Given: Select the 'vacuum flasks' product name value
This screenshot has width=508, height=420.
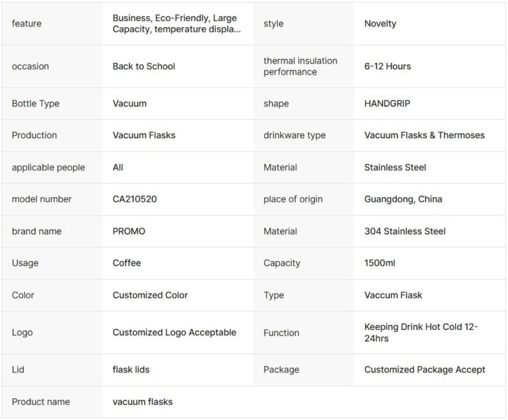Looking at the screenshot, I should 142,401.
